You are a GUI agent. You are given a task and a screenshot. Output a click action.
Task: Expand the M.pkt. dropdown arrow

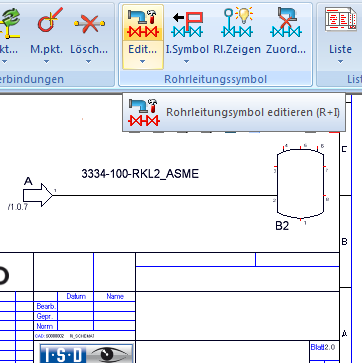[46, 61]
